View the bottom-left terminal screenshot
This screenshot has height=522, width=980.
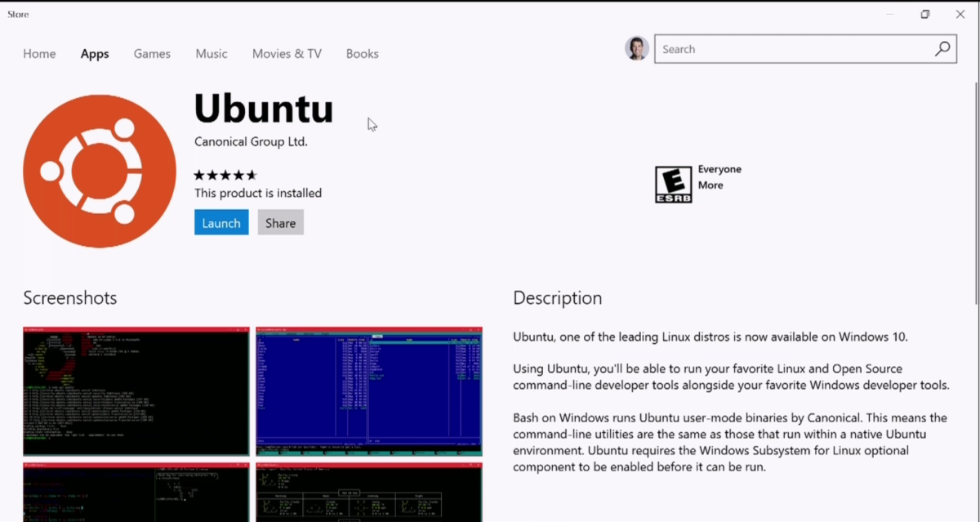(136, 493)
